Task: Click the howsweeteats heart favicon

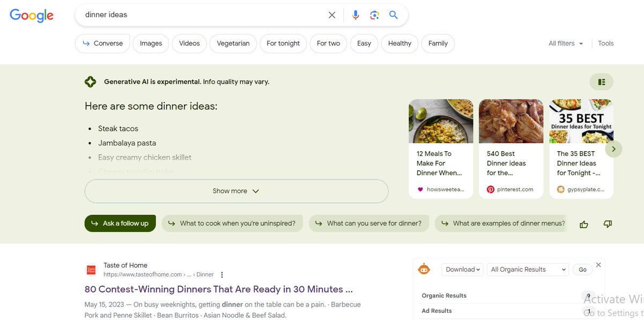Action: (x=420, y=189)
